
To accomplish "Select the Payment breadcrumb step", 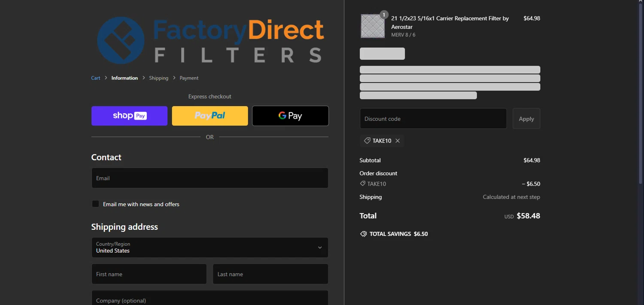I will 189,78.
